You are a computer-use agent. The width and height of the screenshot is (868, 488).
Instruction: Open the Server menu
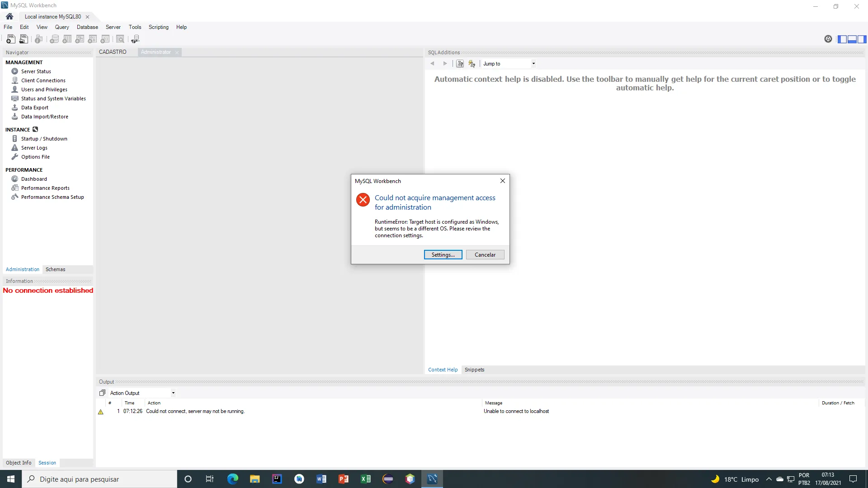pyautogui.click(x=113, y=27)
